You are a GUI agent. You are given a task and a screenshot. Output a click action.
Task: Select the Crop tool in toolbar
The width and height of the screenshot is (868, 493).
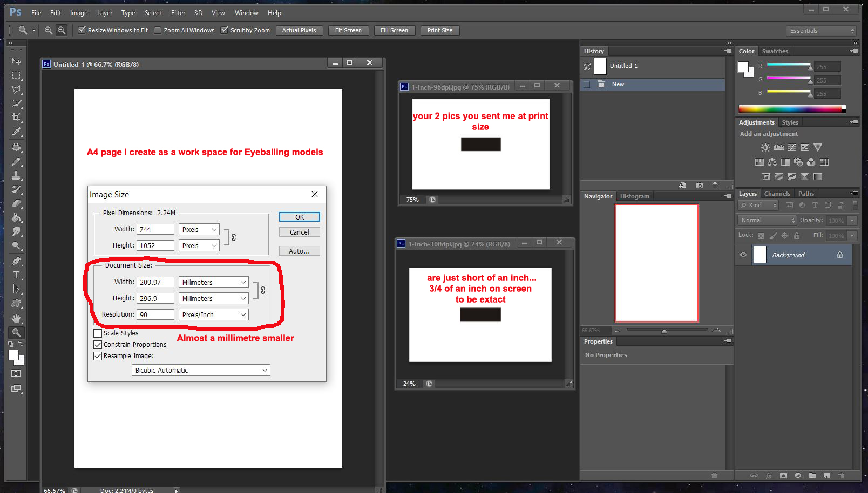16,118
